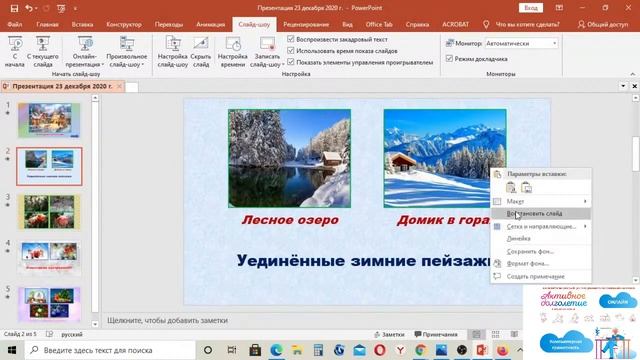
Task: Choose 'Создать примечание' in context menu
Action: [541, 276]
